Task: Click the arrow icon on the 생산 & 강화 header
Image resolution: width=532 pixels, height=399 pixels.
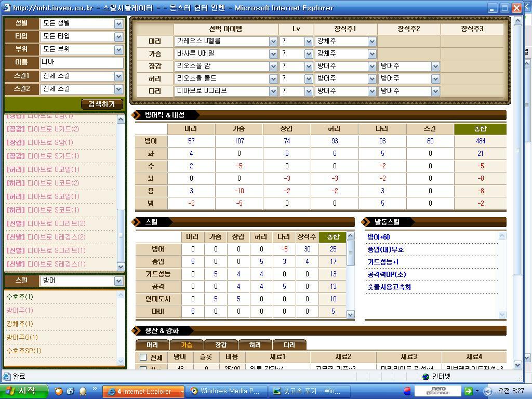Action: [136, 330]
